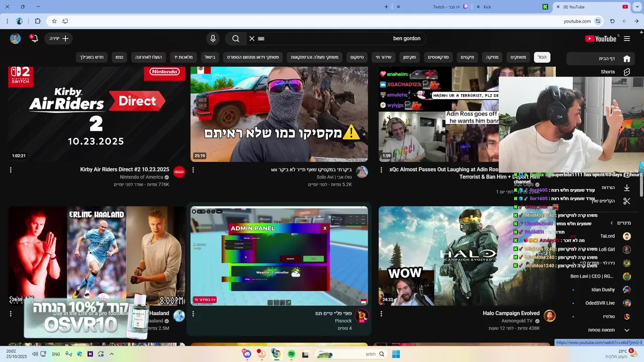
Task: Reload the page in Chrome
Action: [612, 21]
